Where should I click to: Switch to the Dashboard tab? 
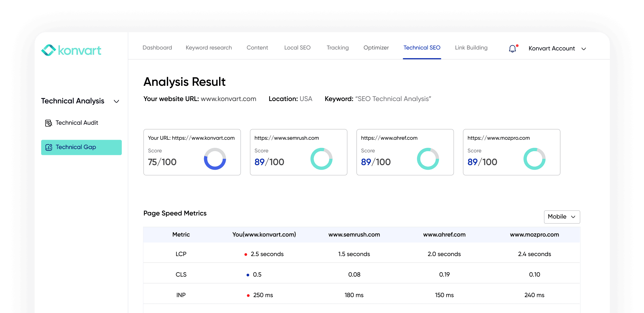[157, 48]
